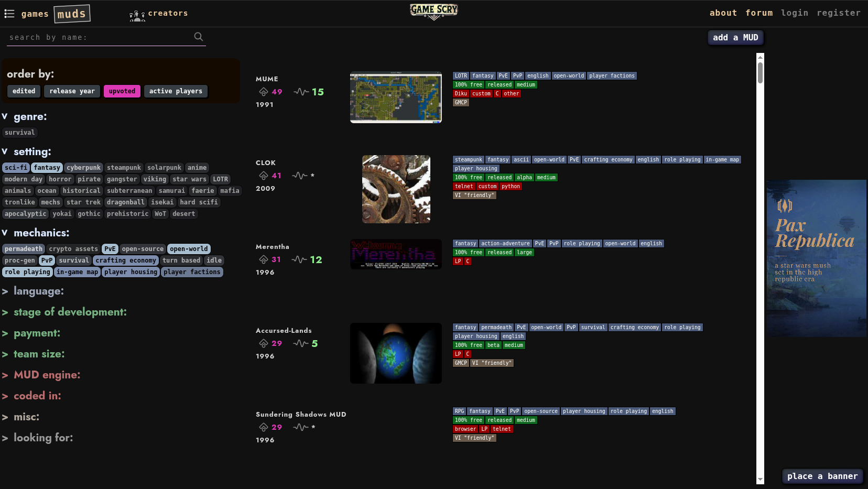868x489 pixels.
Task: Open the hamburger list menu icon
Action: [9, 13]
